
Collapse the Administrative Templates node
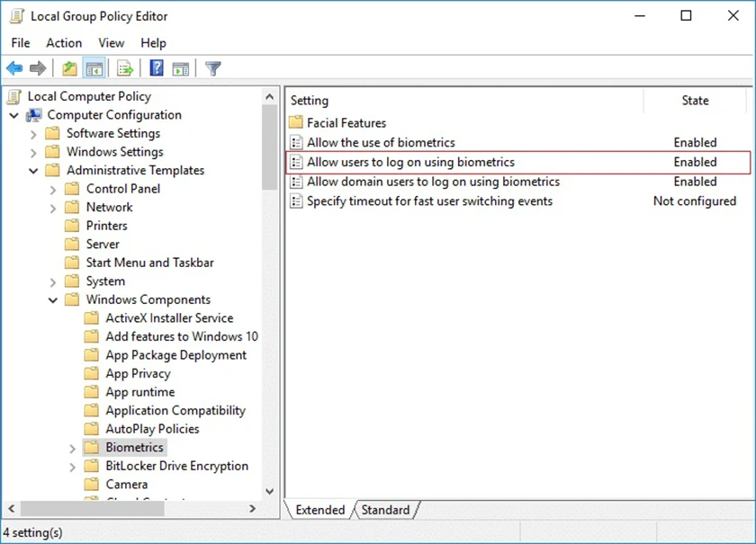click(x=33, y=171)
